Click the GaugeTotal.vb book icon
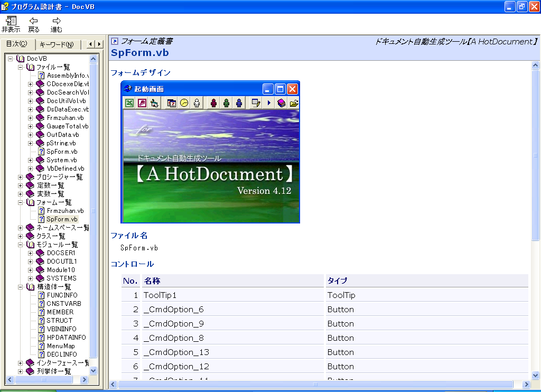541x392 pixels. tap(40, 126)
